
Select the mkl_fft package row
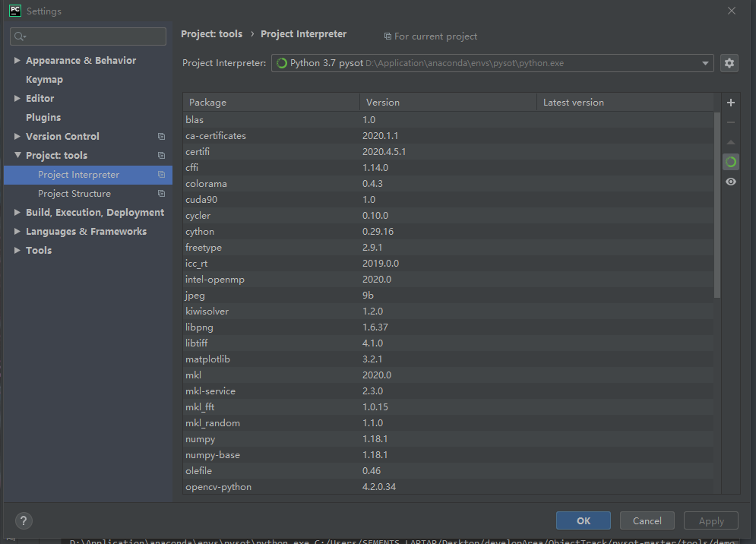click(x=448, y=407)
